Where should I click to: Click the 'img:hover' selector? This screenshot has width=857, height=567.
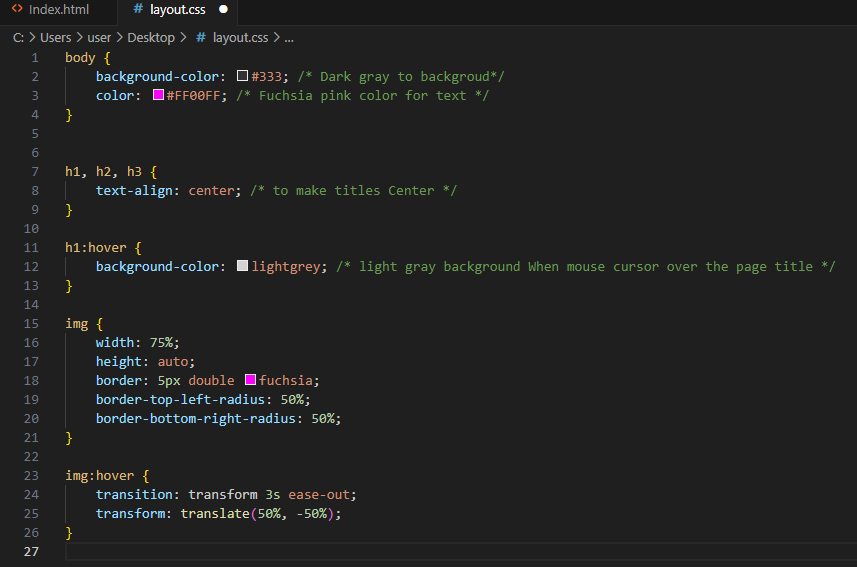click(x=99, y=476)
